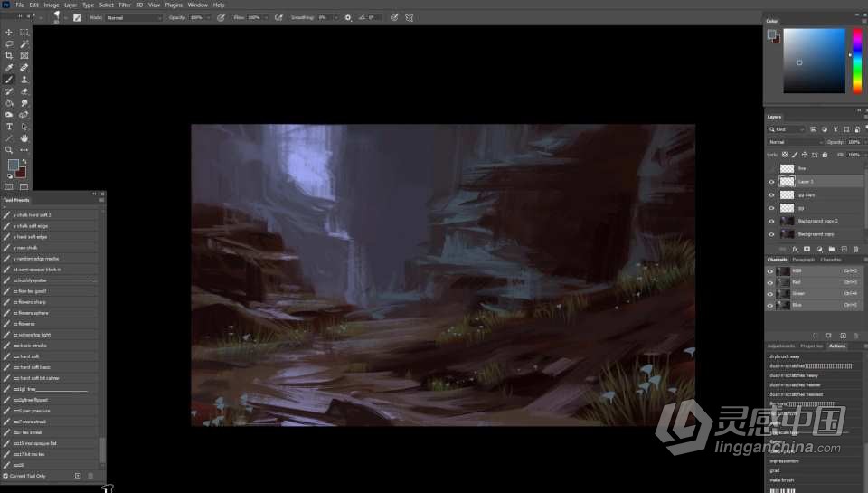868x493 pixels.
Task: Select the Brush tool
Action: point(9,80)
